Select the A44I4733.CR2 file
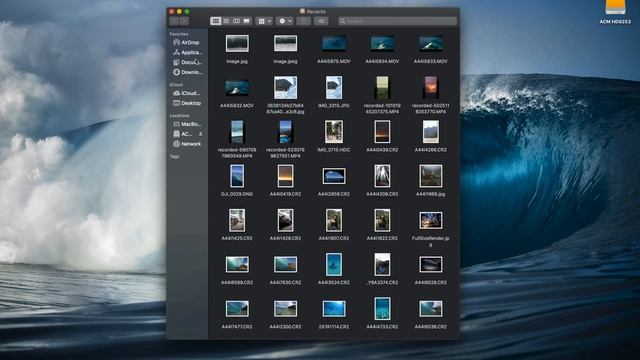The image size is (640, 360). [x=382, y=309]
